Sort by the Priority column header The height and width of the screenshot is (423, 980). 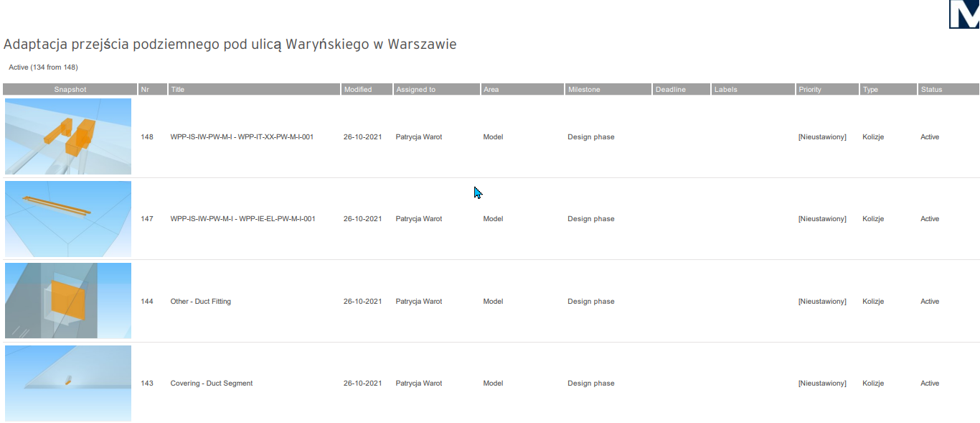coord(827,90)
